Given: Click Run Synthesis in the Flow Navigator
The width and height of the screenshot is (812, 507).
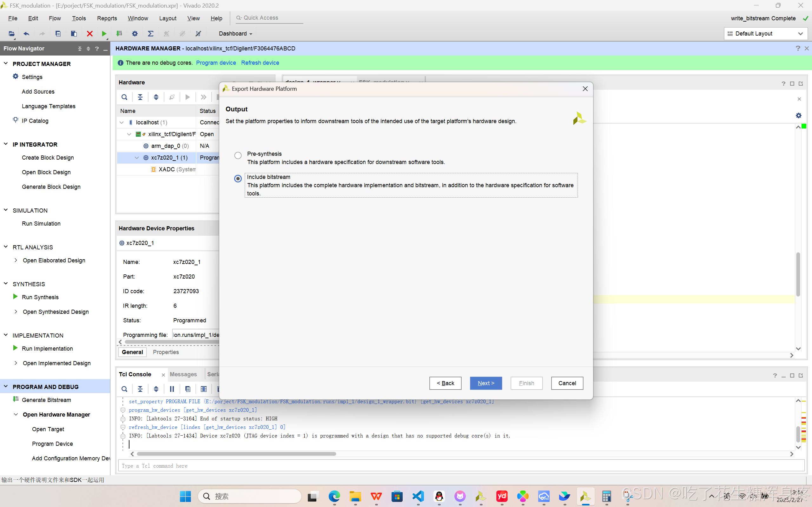Looking at the screenshot, I should coord(40,297).
